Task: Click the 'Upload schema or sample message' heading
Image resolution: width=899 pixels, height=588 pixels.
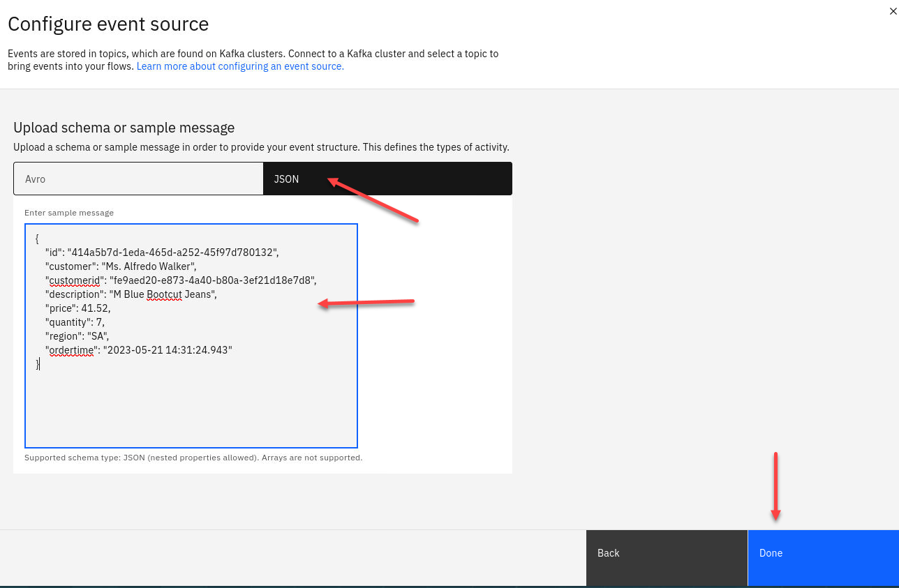Action: (x=124, y=128)
